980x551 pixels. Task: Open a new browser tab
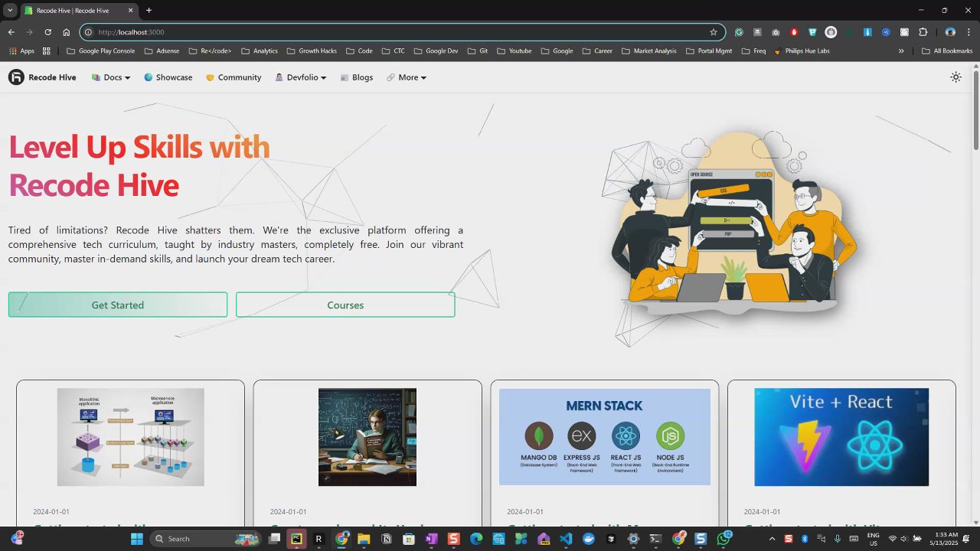[149, 11]
